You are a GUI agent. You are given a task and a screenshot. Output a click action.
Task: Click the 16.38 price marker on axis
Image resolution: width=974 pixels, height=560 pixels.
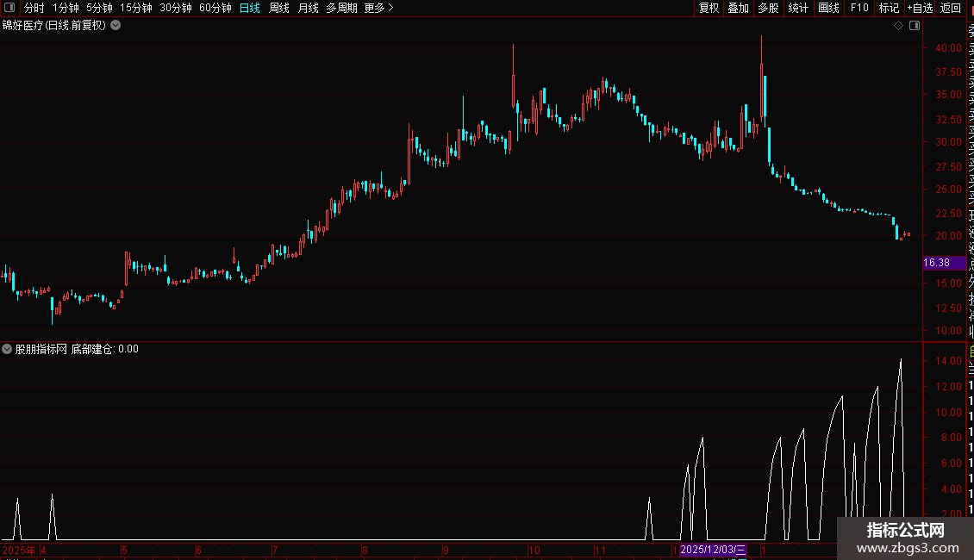tap(944, 263)
